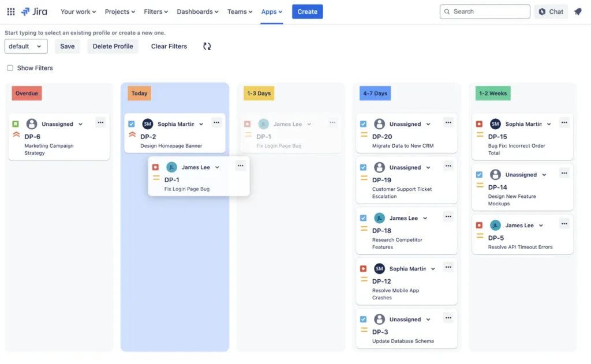Toggle the task checkbox on DP-14

(x=479, y=174)
